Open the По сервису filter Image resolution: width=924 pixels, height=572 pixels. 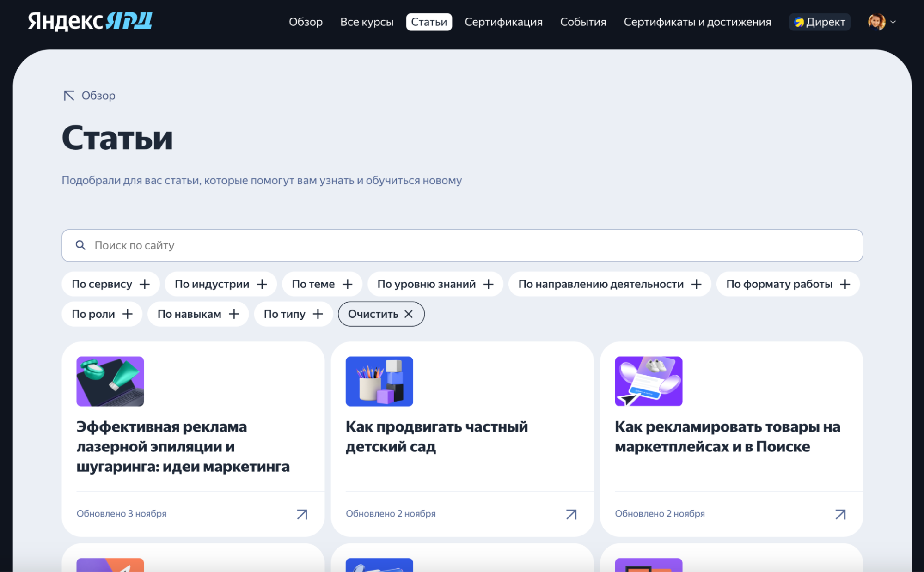(110, 284)
